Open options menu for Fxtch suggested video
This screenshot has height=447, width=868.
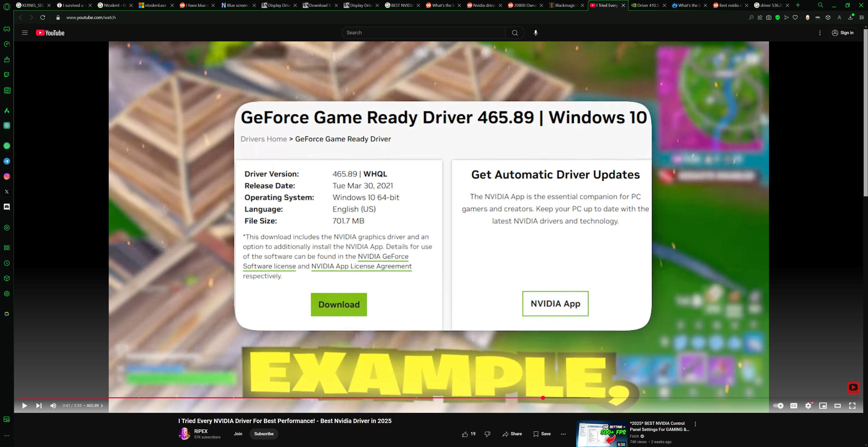point(695,424)
